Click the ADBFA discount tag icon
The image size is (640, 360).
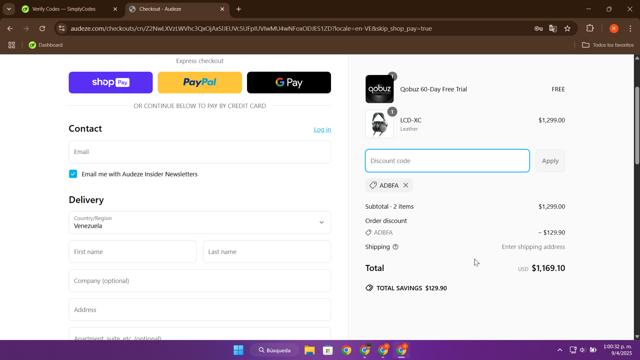(373, 185)
